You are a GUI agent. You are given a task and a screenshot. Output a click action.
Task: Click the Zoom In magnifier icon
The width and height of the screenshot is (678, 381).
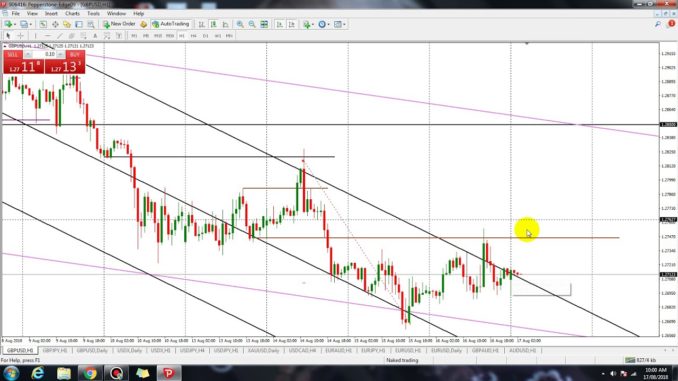[240, 25]
